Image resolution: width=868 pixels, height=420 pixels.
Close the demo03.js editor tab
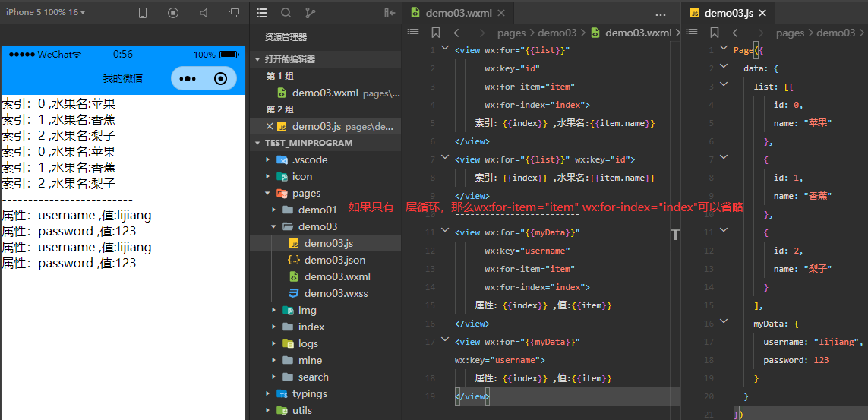[x=762, y=13]
